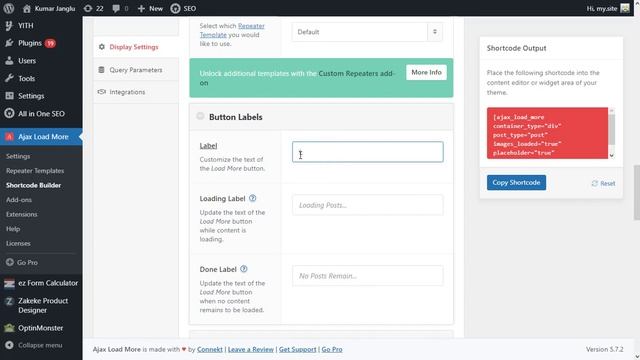Open the SEO admin bar menu
Viewport: 640px width, 360px height.
click(183, 8)
